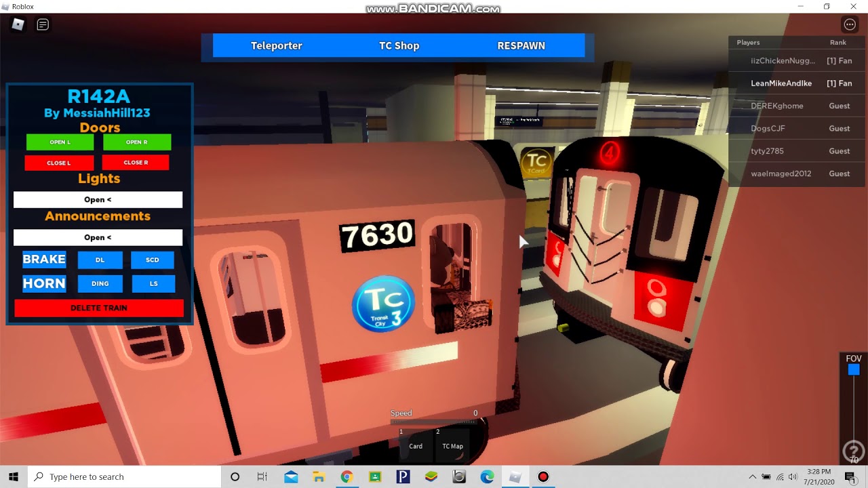Open the Windows Start menu

[14, 476]
